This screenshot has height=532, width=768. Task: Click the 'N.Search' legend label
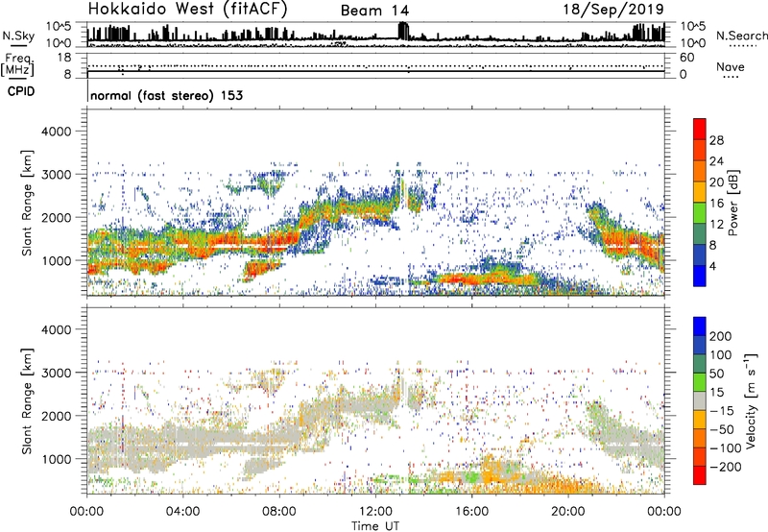741,36
